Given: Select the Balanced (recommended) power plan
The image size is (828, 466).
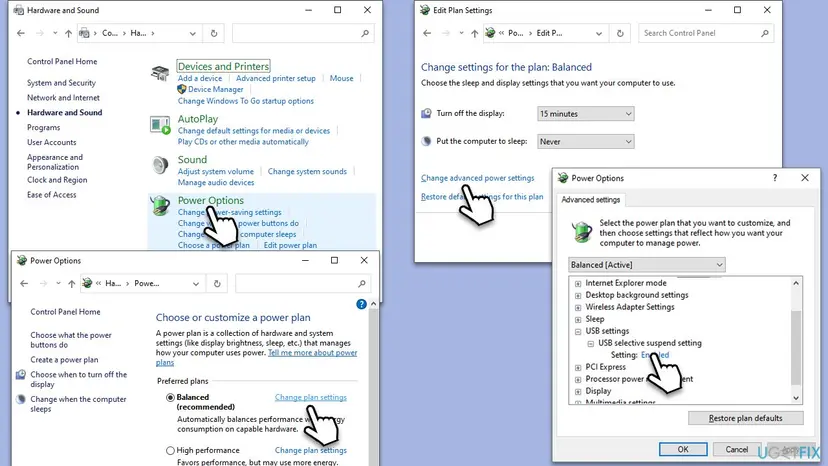Looking at the screenshot, I should [x=170, y=397].
